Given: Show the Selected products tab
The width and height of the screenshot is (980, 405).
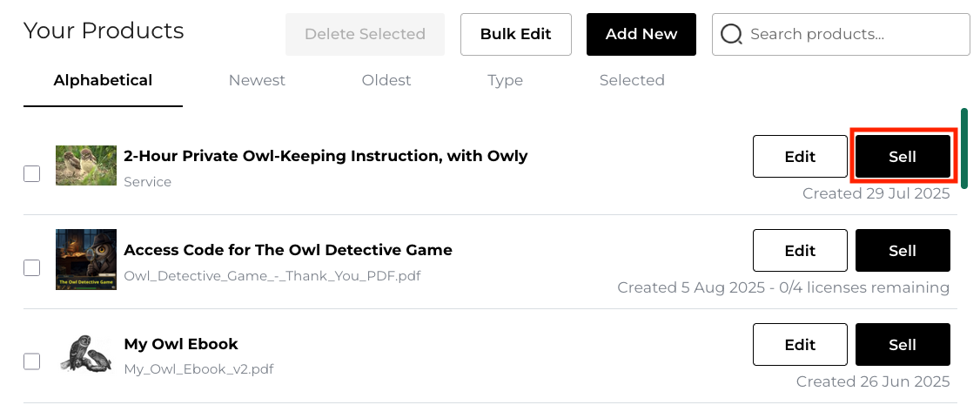Looking at the screenshot, I should pyautogui.click(x=632, y=80).
